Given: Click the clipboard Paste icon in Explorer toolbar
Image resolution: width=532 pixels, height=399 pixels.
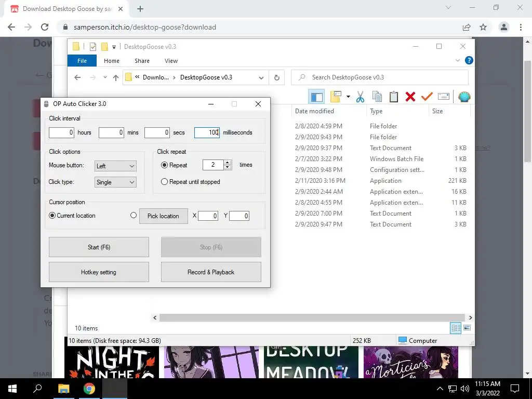Looking at the screenshot, I should pyautogui.click(x=394, y=97).
